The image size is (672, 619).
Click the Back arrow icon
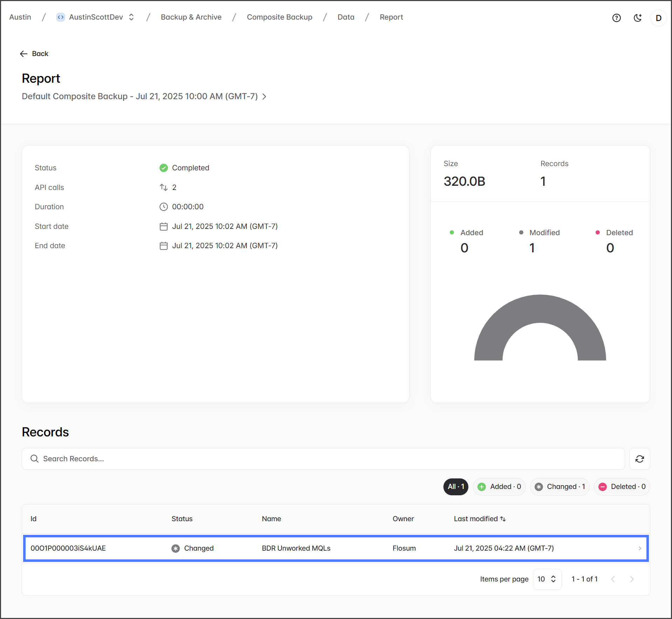tap(23, 54)
